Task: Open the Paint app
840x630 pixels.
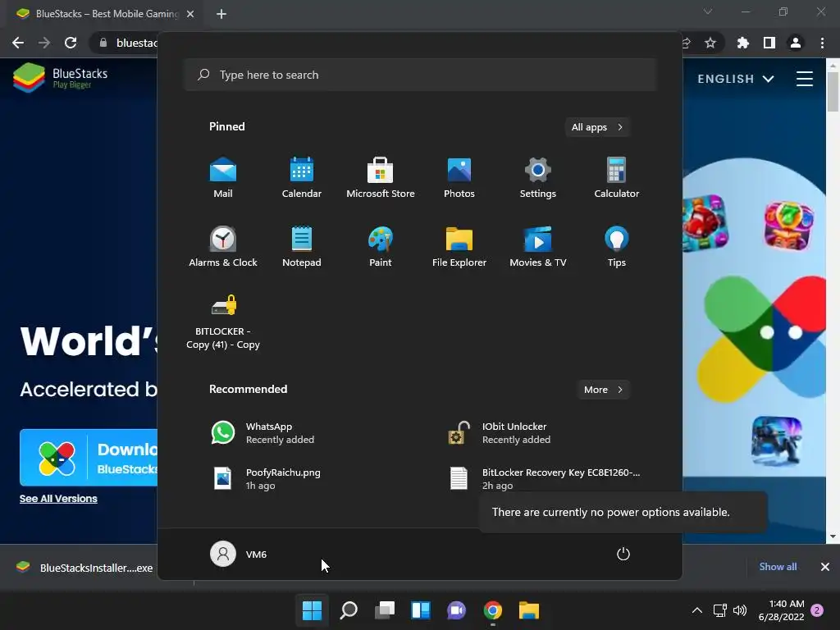Action: click(381, 246)
